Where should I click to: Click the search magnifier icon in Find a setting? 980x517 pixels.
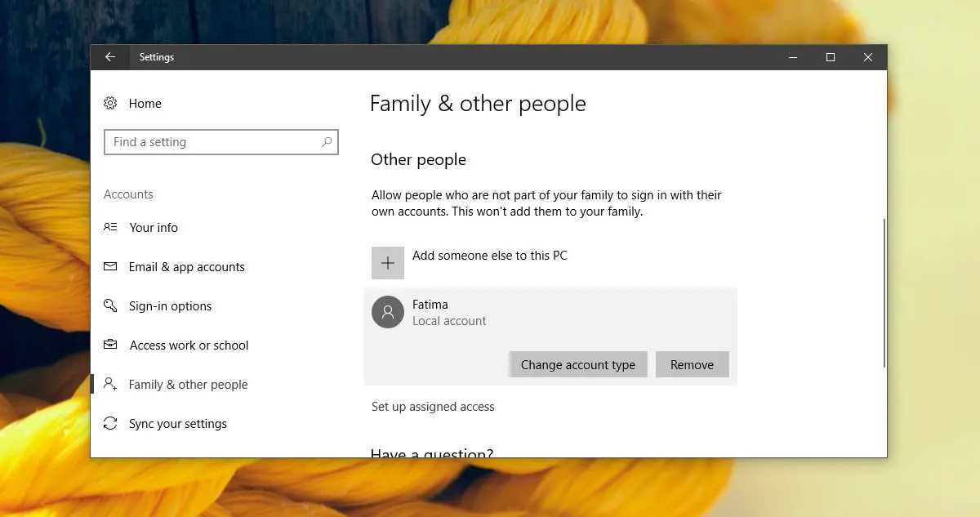(x=327, y=142)
